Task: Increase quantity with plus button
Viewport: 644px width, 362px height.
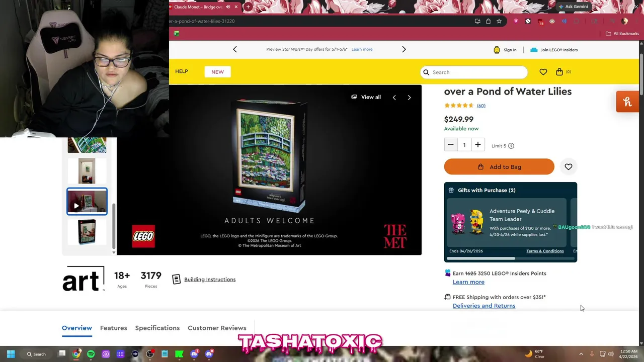Action: tap(478, 145)
